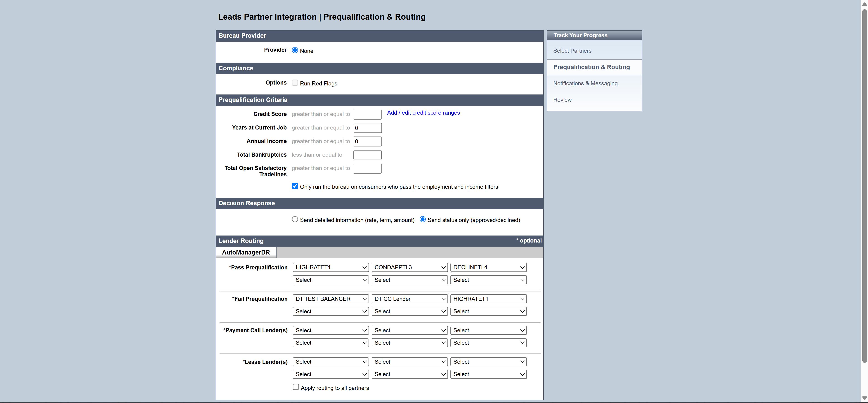Select the None provider radio button
The width and height of the screenshot is (868, 403).
tap(295, 50)
